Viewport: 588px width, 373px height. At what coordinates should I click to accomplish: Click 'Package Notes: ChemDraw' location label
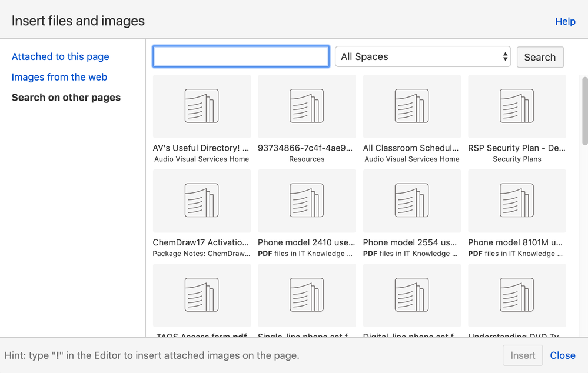[x=201, y=254]
